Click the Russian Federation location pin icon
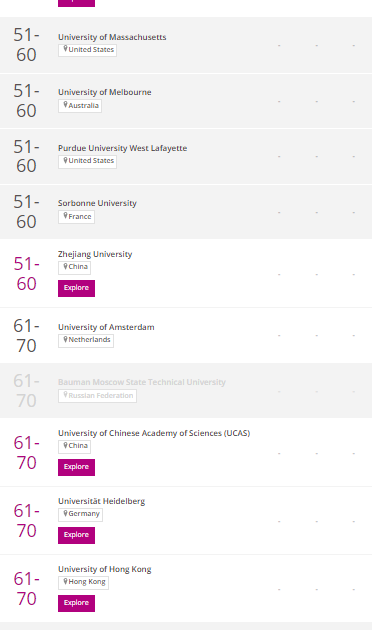The image size is (372, 630). pos(65,395)
